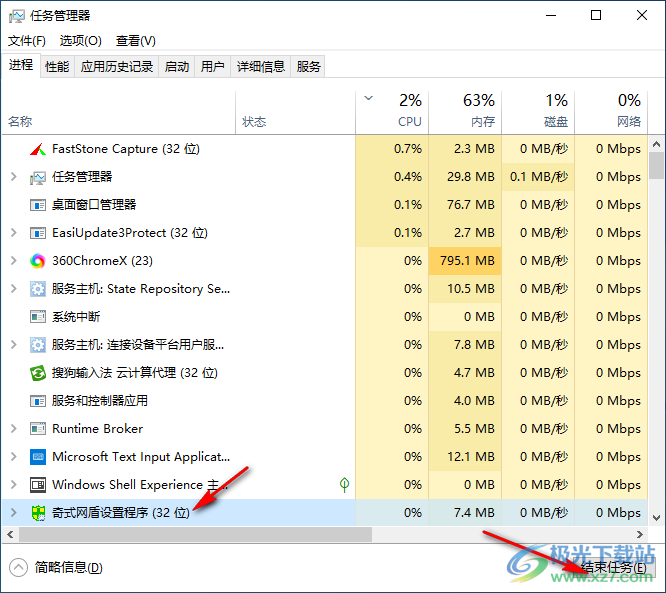Image resolution: width=666 pixels, height=593 pixels.
Task: Click the scroll down arrow of process list
Action: coord(657,518)
